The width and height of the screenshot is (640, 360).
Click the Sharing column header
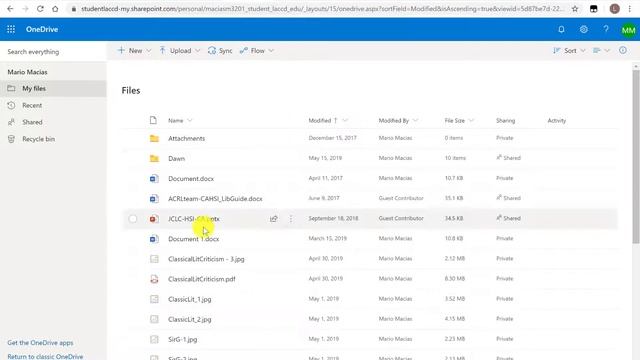[x=505, y=120]
